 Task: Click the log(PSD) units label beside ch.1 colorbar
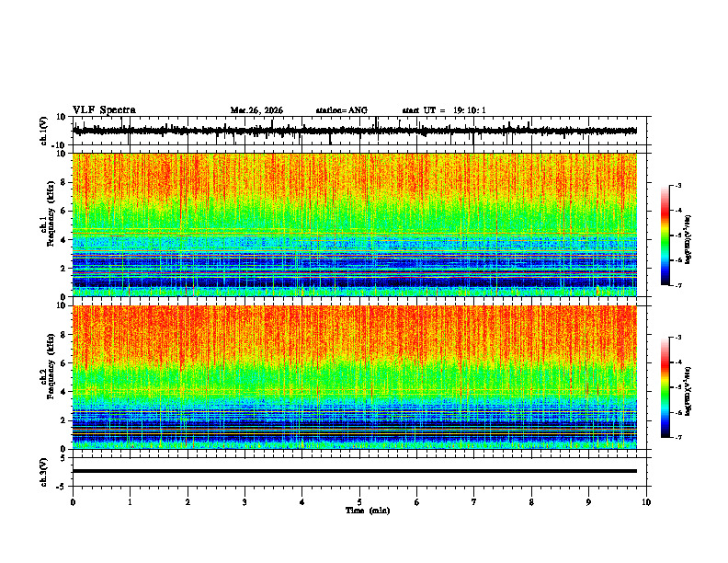pos(689,240)
